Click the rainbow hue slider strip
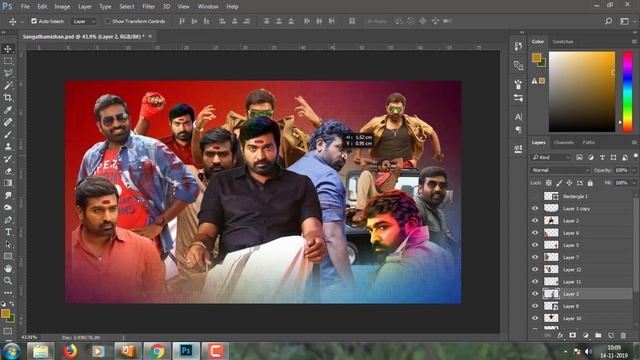This screenshot has height=360, width=640. point(627,92)
